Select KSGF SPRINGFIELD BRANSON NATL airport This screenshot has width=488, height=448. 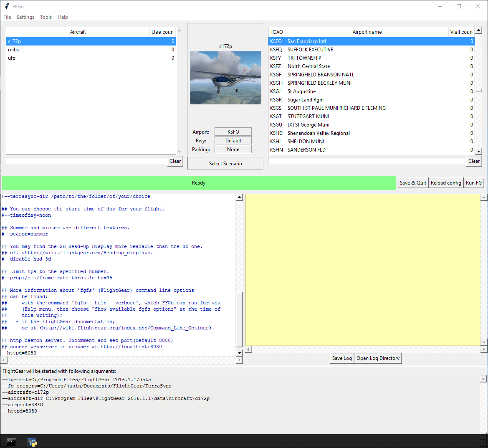(x=371, y=75)
